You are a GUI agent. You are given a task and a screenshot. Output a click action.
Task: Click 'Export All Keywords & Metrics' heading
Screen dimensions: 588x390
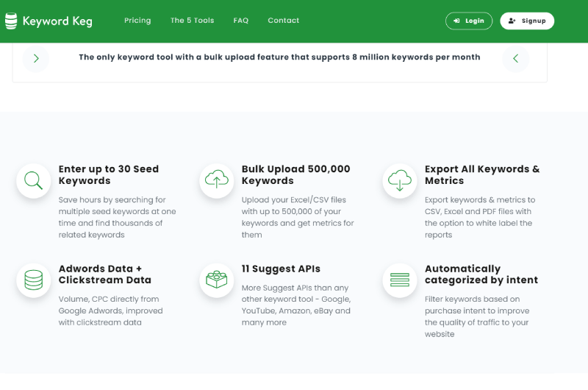(x=482, y=175)
